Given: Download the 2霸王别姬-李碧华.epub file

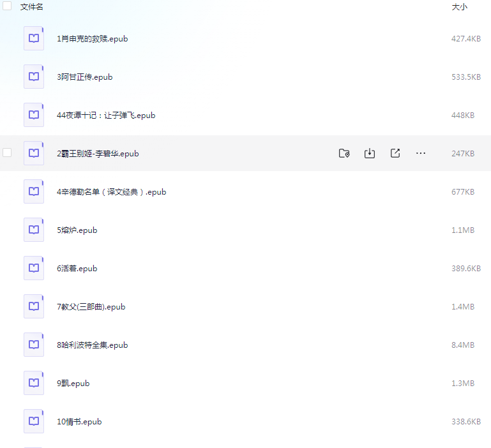Looking at the screenshot, I should tap(369, 153).
